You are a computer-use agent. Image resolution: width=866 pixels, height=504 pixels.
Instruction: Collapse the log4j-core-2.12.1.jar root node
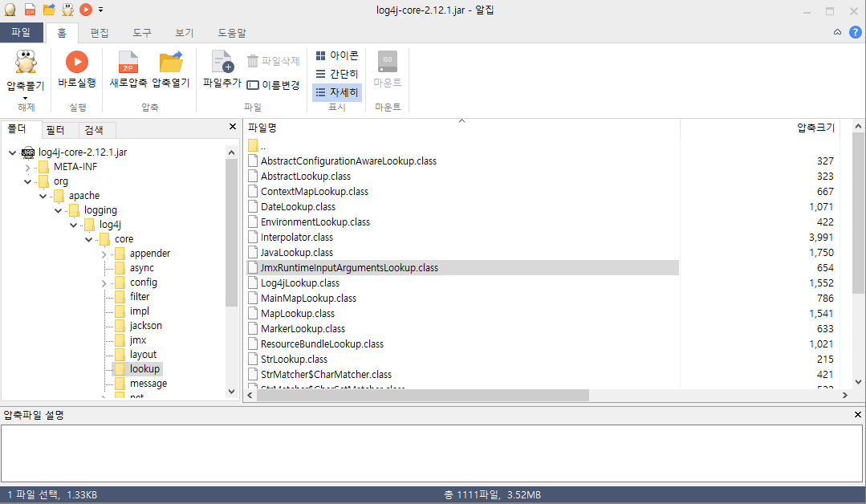pyautogui.click(x=12, y=152)
